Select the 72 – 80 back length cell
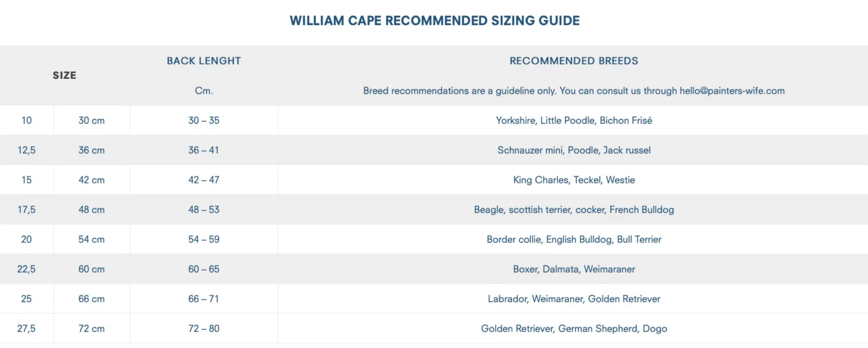Image resolution: width=868 pixels, height=348 pixels. (204, 329)
